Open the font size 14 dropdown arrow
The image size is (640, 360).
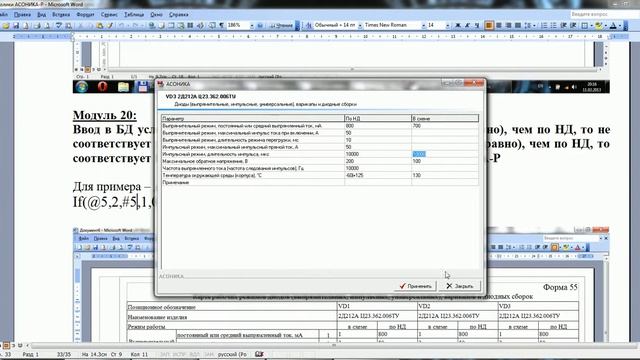(x=448, y=26)
